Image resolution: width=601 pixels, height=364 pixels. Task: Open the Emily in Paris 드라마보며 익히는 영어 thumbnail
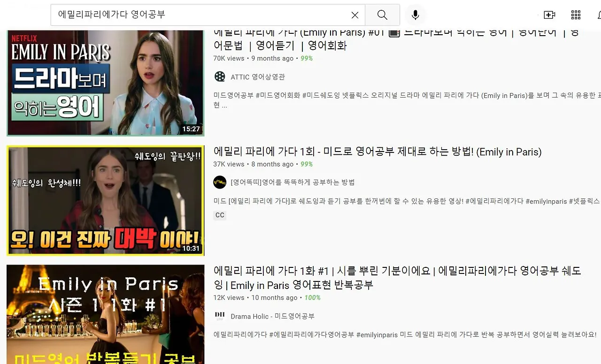pos(105,83)
